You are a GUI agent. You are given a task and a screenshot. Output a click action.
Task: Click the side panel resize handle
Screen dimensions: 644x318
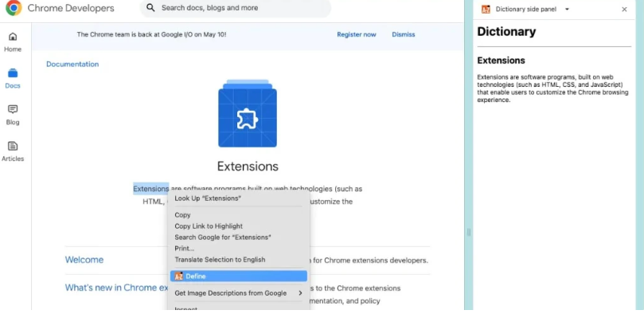(x=469, y=233)
